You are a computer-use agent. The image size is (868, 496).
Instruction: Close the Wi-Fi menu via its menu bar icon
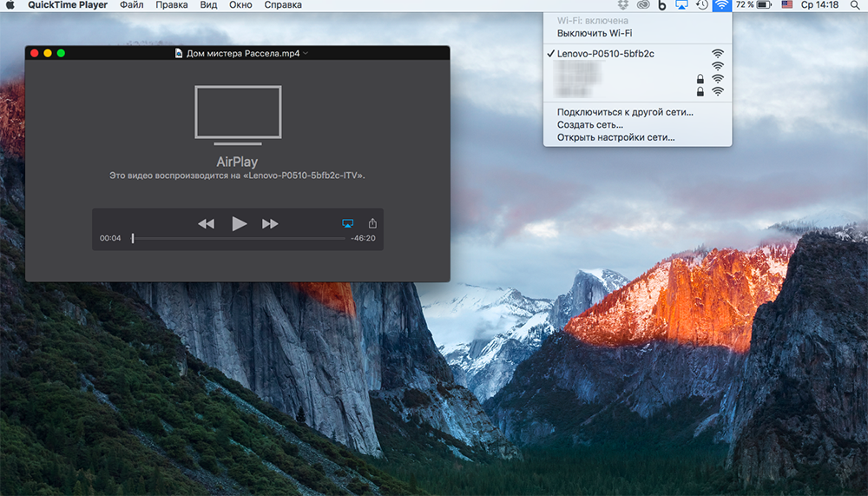pyautogui.click(x=721, y=5)
